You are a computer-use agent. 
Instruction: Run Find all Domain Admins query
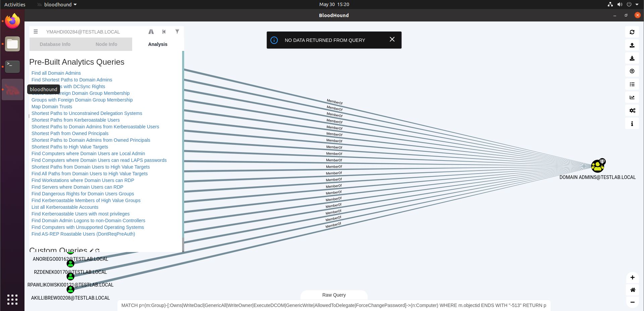tap(56, 73)
